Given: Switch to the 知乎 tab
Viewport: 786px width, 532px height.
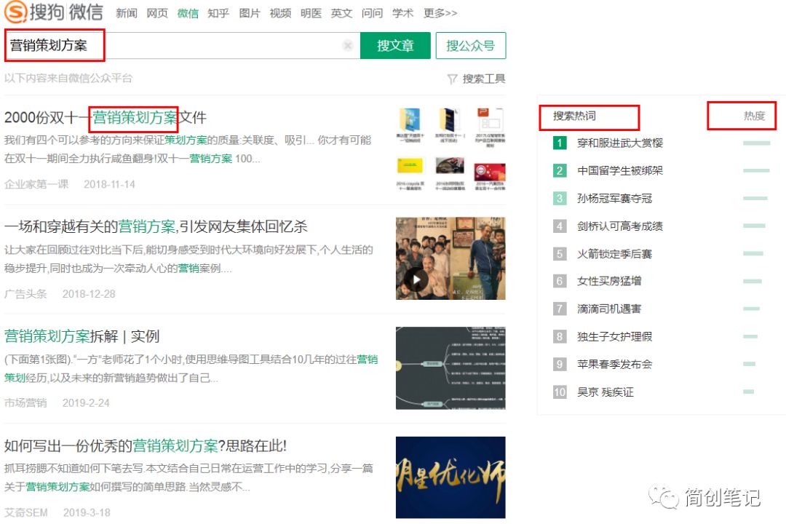Looking at the screenshot, I should pyautogui.click(x=218, y=13).
